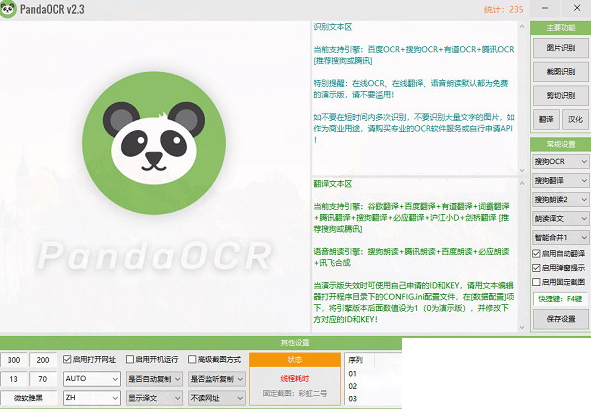Click the 其他设置 section header bar
The image size is (591, 411).
point(201,343)
